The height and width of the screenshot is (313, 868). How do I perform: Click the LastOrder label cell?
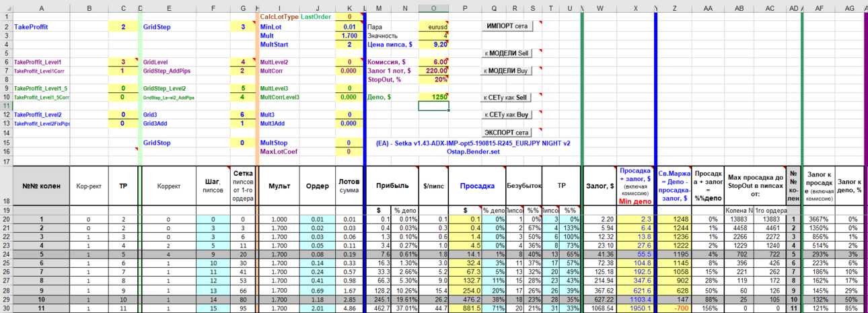tap(317, 17)
